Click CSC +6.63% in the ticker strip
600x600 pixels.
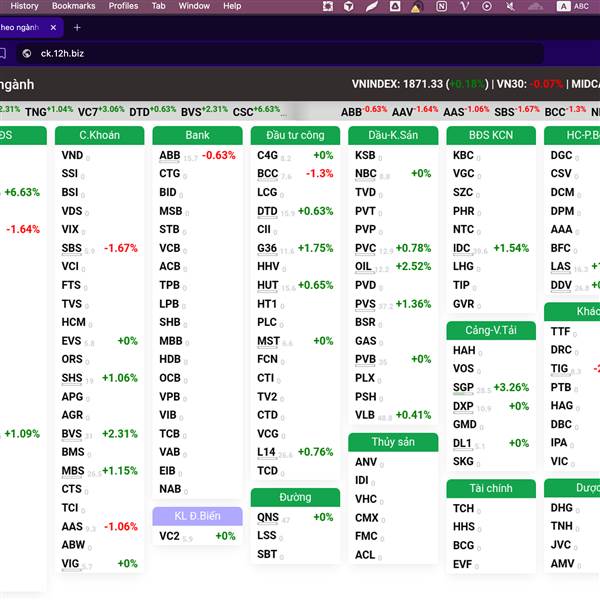[x=256, y=111]
